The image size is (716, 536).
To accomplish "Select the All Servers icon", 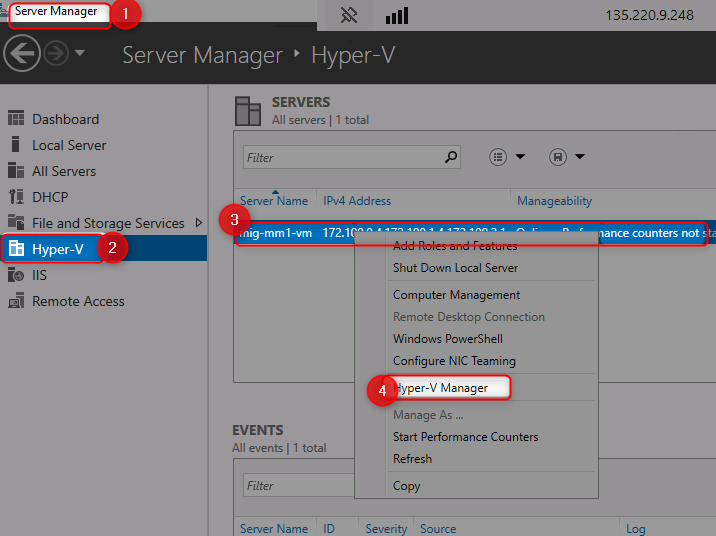I will [x=16, y=170].
